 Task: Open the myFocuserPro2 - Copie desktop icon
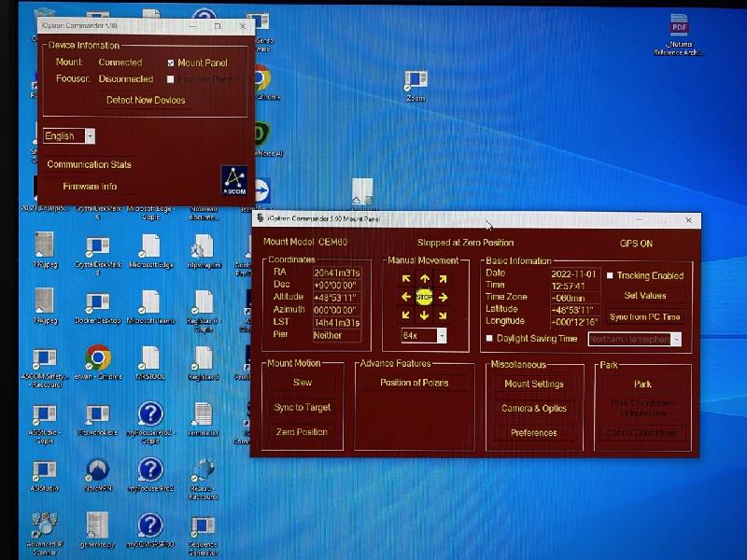[150, 423]
